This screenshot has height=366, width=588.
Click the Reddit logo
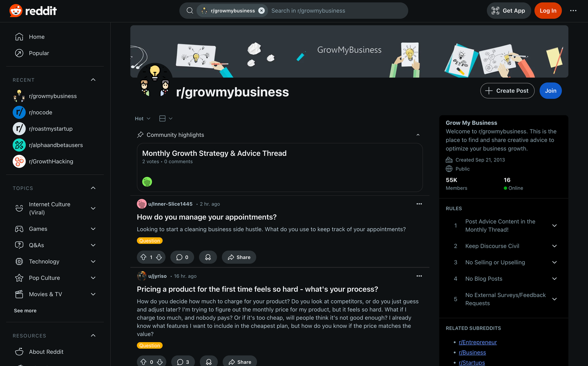click(33, 11)
